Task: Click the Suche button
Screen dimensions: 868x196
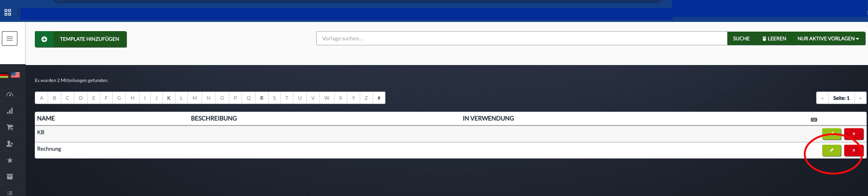Action: point(741,38)
